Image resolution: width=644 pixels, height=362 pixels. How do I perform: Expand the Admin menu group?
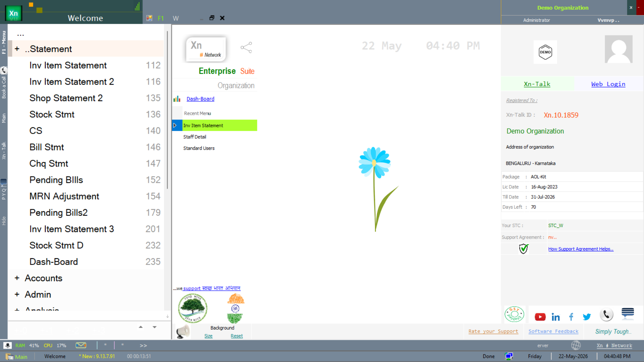click(17, 295)
